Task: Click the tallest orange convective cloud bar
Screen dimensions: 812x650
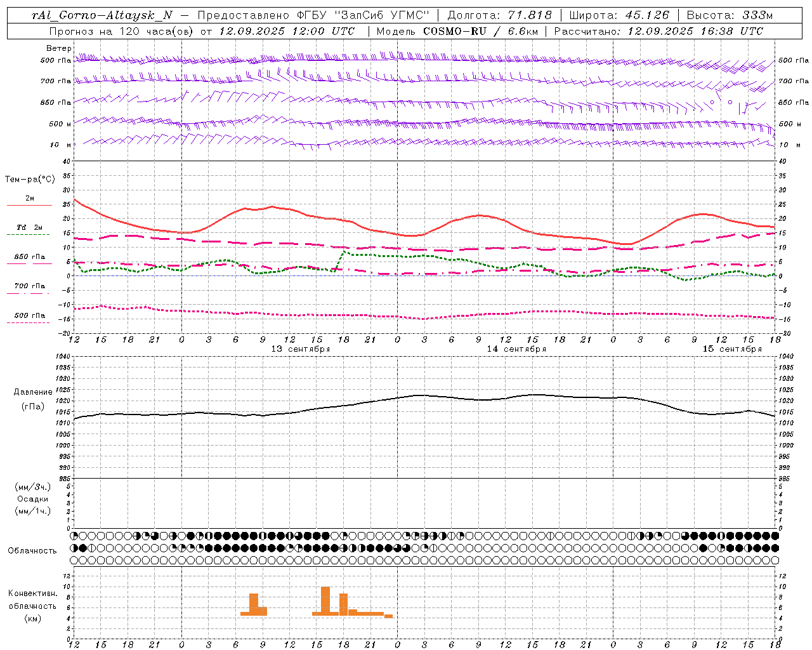Action: coord(325,600)
